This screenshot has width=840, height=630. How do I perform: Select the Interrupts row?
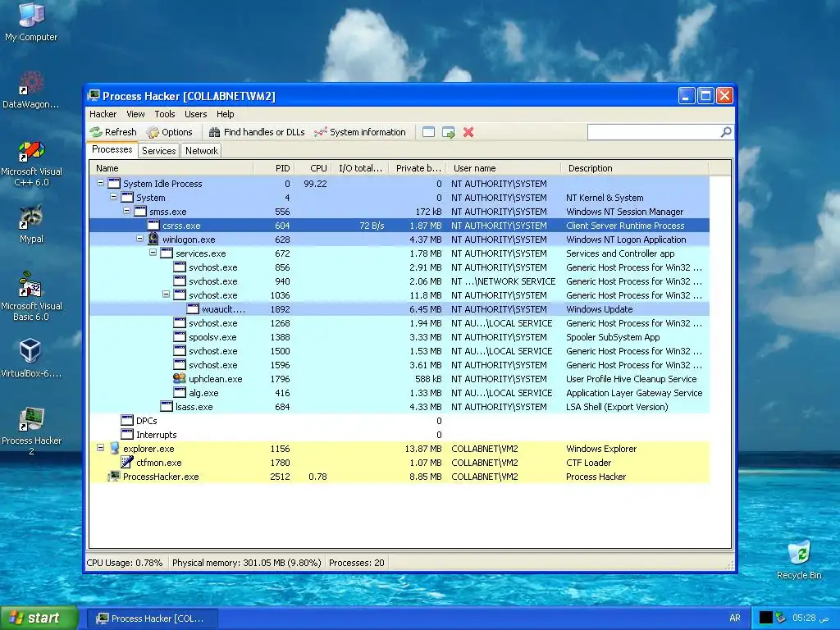[x=399, y=434]
